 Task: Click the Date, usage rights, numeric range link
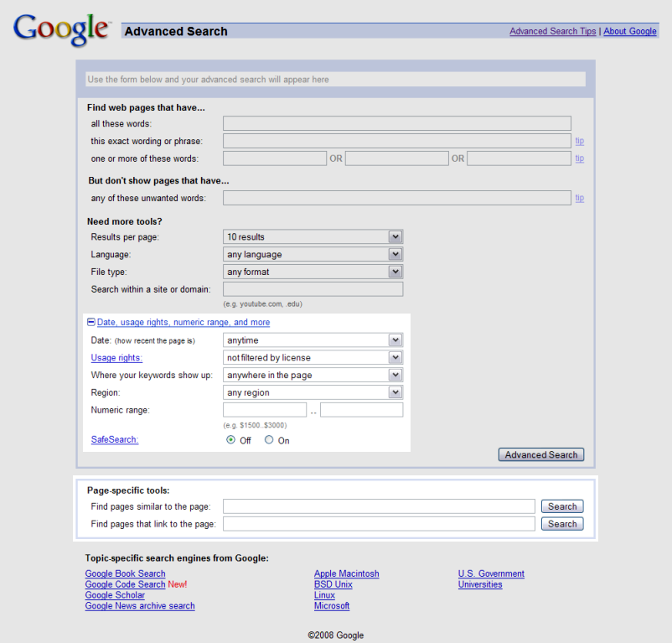click(184, 322)
